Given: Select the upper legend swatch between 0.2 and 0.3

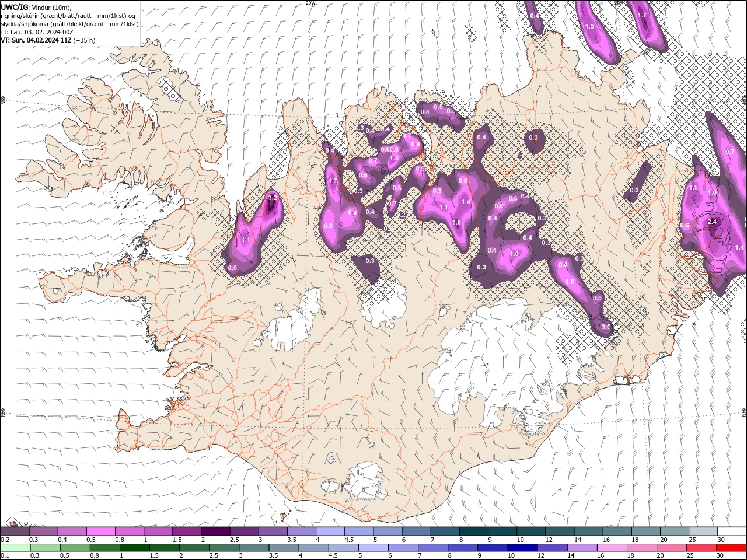Looking at the screenshot, I should coord(15,531).
